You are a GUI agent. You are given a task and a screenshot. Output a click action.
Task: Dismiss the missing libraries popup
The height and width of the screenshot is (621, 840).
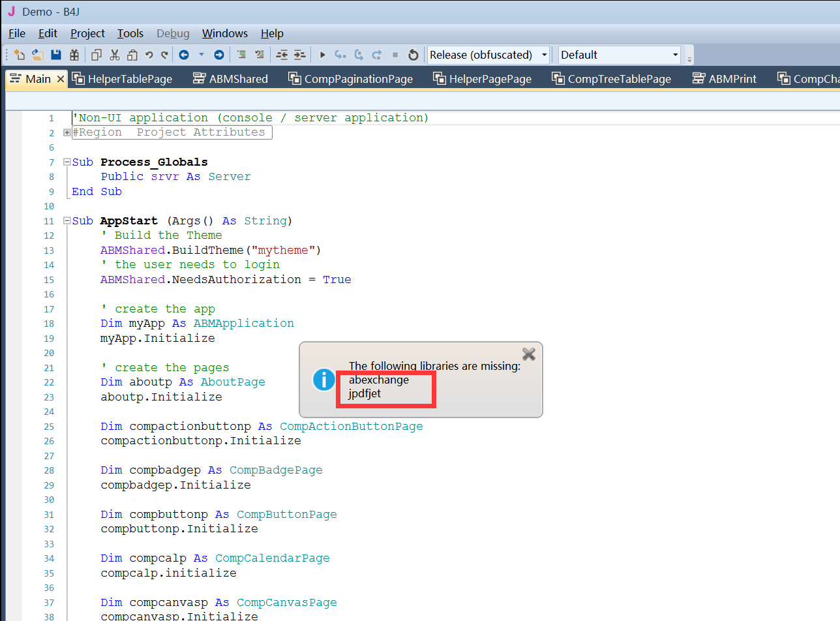click(529, 354)
